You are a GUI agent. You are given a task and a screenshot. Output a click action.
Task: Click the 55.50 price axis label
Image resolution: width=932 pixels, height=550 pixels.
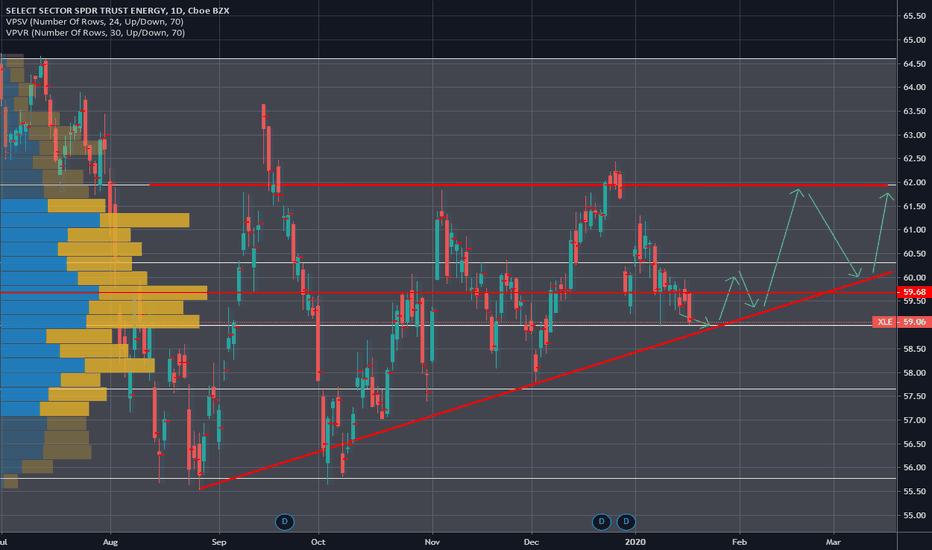point(914,492)
